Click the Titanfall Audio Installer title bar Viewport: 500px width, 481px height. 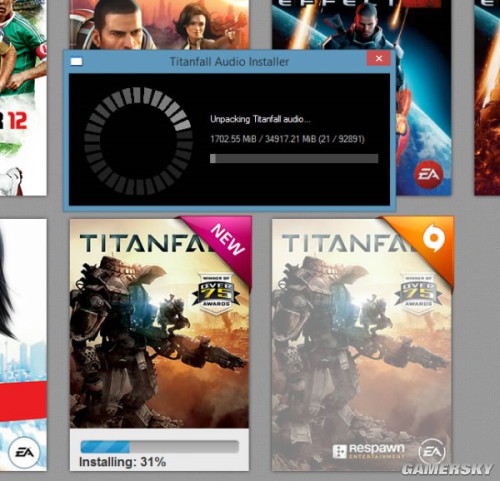point(229,61)
